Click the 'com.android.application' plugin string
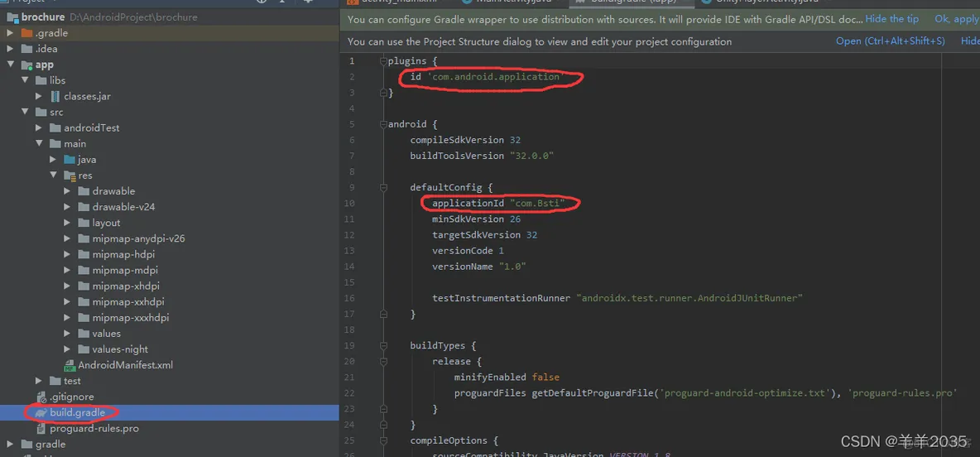Image resolution: width=980 pixels, height=457 pixels. 495,76
